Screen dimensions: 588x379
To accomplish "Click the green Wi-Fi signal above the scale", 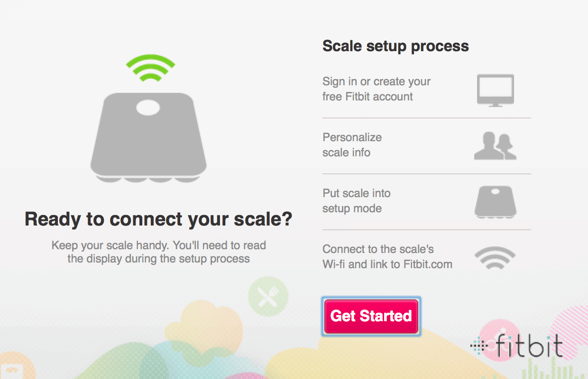I will pos(151,68).
